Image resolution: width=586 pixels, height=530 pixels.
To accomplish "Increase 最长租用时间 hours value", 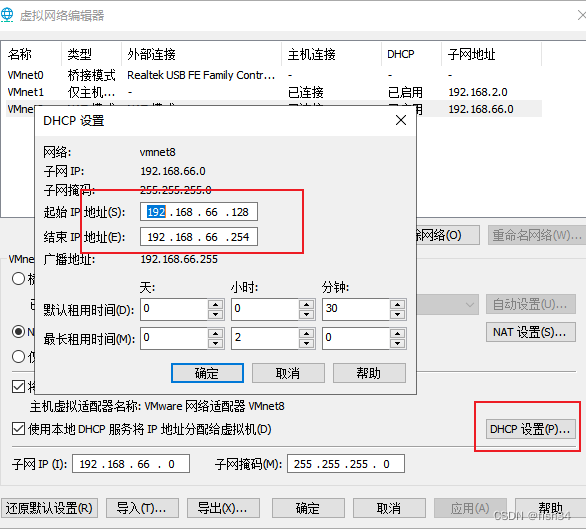I will pos(306,333).
